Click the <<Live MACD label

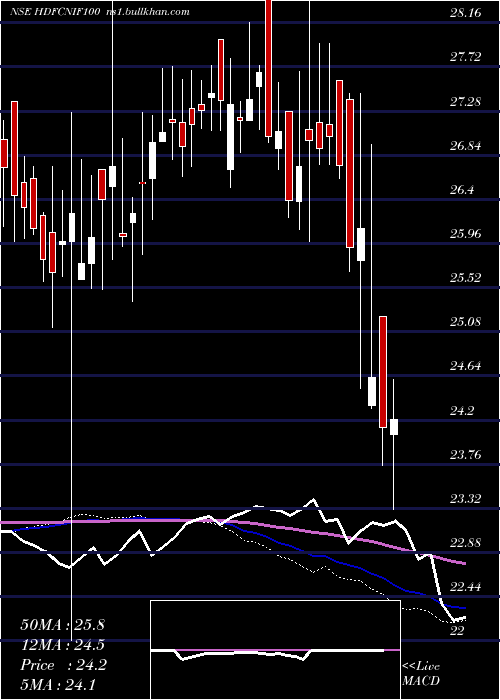pyautogui.click(x=421, y=674)
